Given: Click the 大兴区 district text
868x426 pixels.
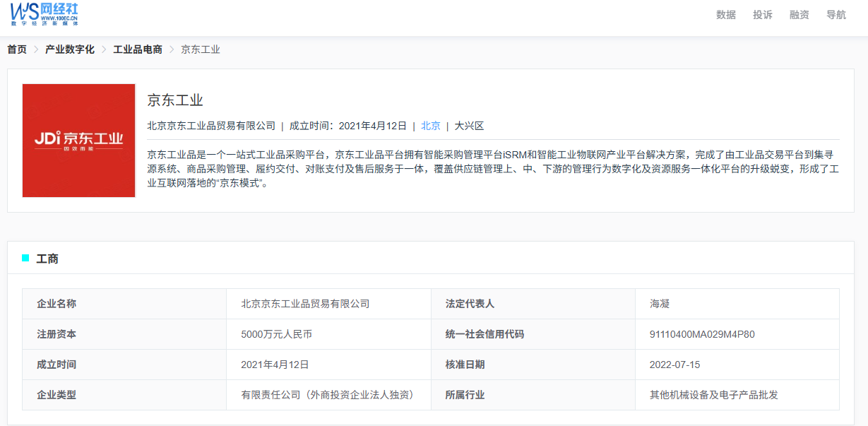Looking at the screenshot, I should (x=470, y=126).
